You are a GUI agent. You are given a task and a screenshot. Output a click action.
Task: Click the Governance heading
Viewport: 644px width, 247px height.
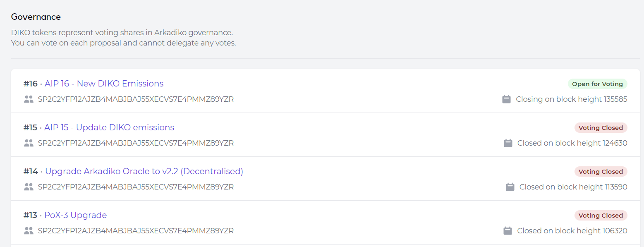[36, 17]
